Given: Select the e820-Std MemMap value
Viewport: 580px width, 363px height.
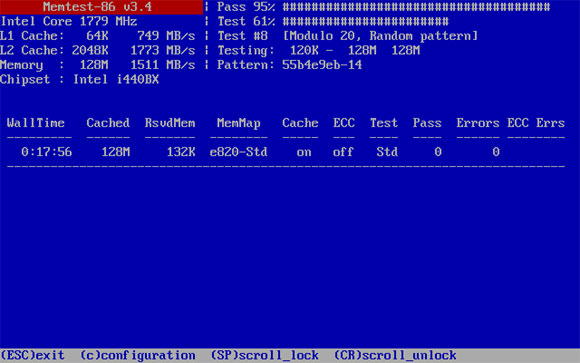Looking at the screenshot, I should [x=239, y=152].
